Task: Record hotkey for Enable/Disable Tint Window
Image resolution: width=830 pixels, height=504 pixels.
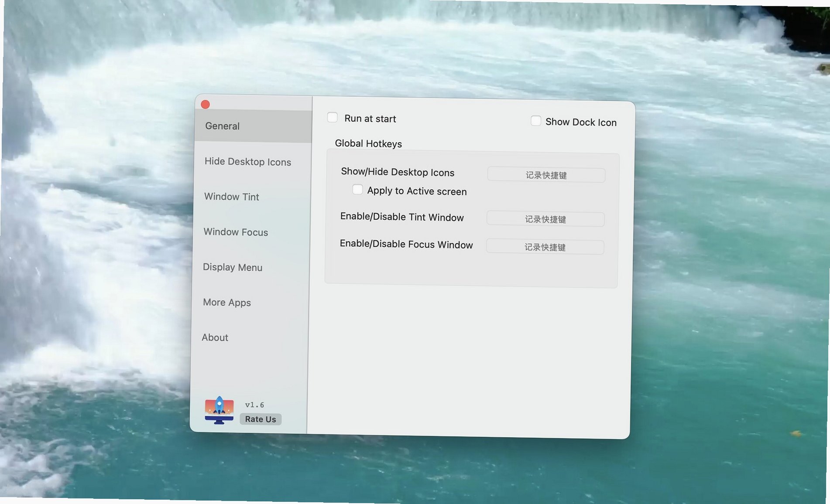Action: (545, 219)
